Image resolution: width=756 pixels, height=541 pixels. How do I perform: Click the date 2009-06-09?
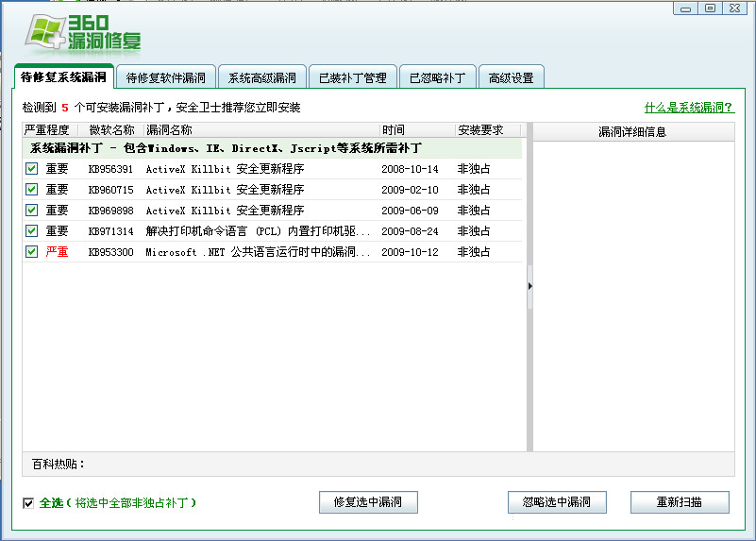click(x=410, y=211)
